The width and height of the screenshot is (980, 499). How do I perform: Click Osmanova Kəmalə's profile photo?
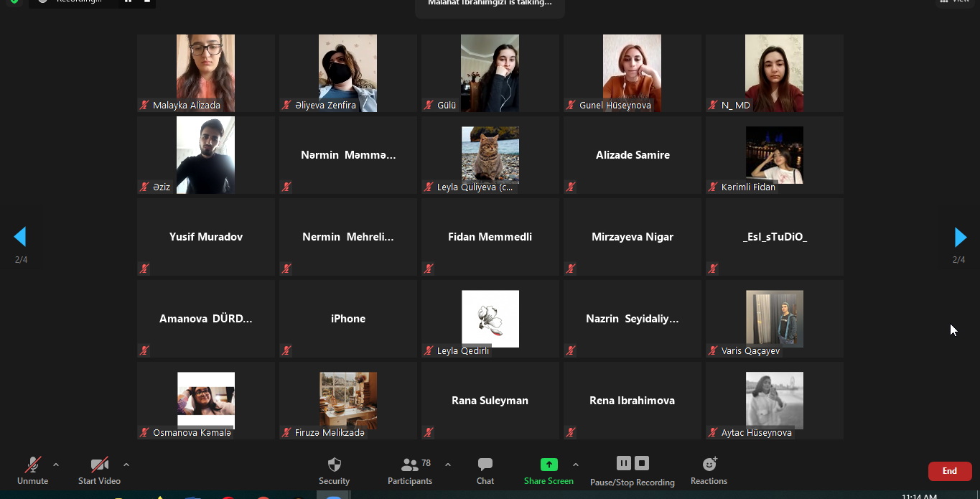206,400
